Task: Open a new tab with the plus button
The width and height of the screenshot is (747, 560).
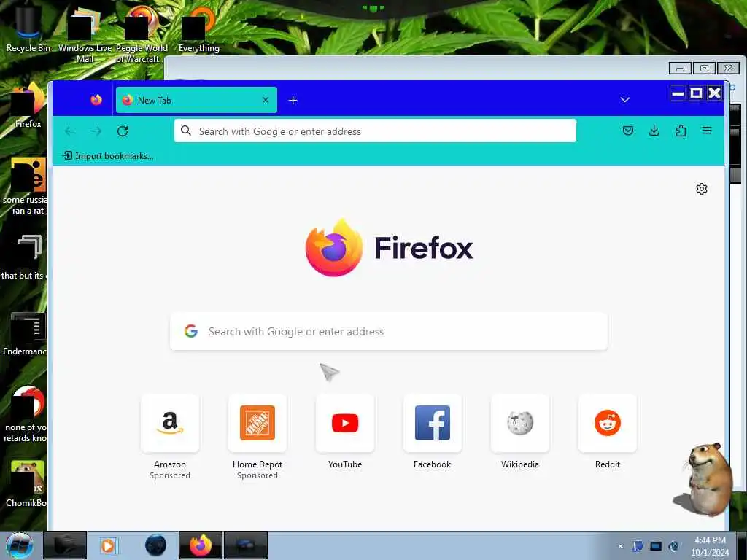Action: tap(293, 101)
